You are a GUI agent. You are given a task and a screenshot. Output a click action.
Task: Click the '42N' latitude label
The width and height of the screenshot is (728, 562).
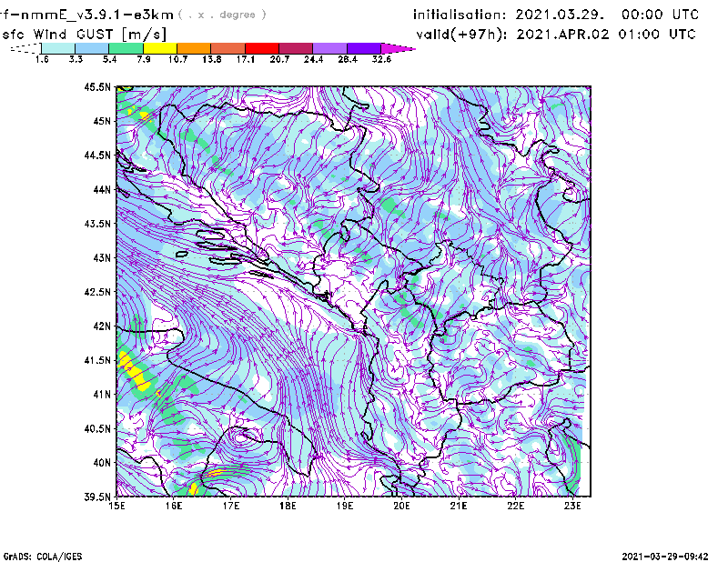pyautogui.click(x=102, y=326)
